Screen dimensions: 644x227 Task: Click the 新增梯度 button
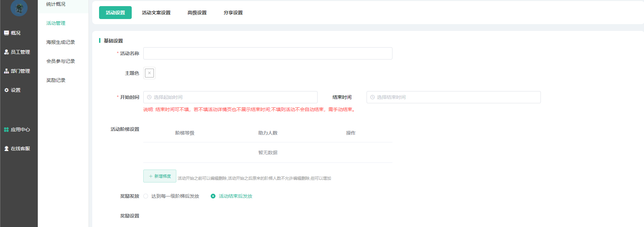tap(160, 176)
